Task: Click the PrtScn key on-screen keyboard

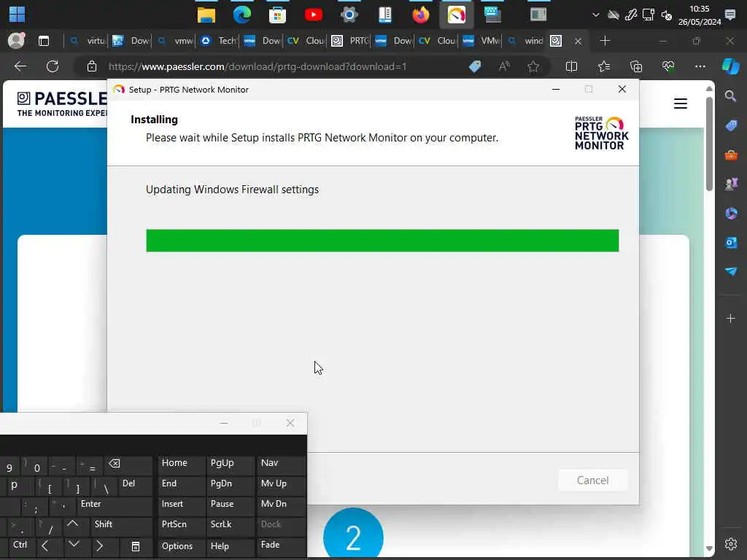Action: point(182,526)
